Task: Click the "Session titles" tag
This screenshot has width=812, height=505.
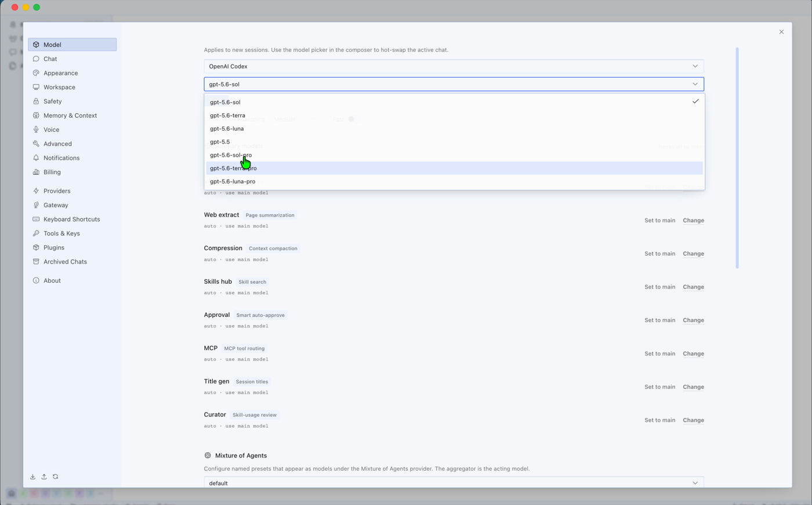Action: click(x=252, y=382)
